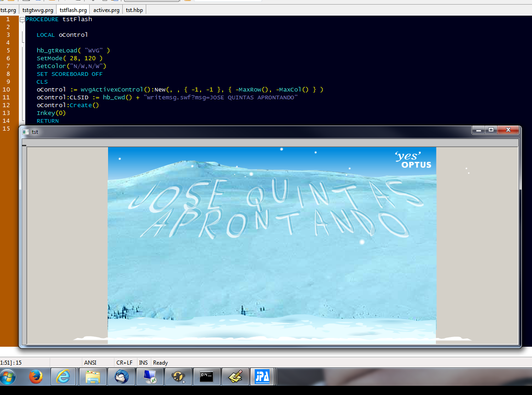Open Thunderbird mail in the taskbar

point(121,377)
